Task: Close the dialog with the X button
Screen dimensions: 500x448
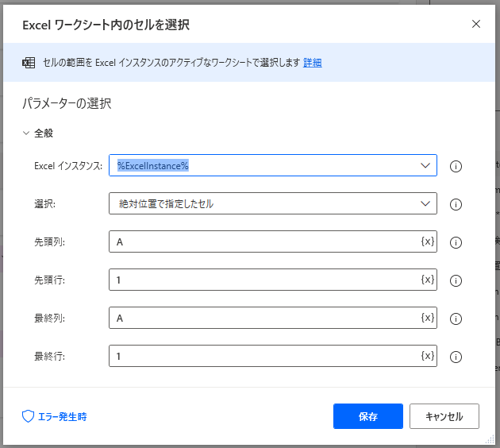Action: pyautogui.click(x=476, y=24)
